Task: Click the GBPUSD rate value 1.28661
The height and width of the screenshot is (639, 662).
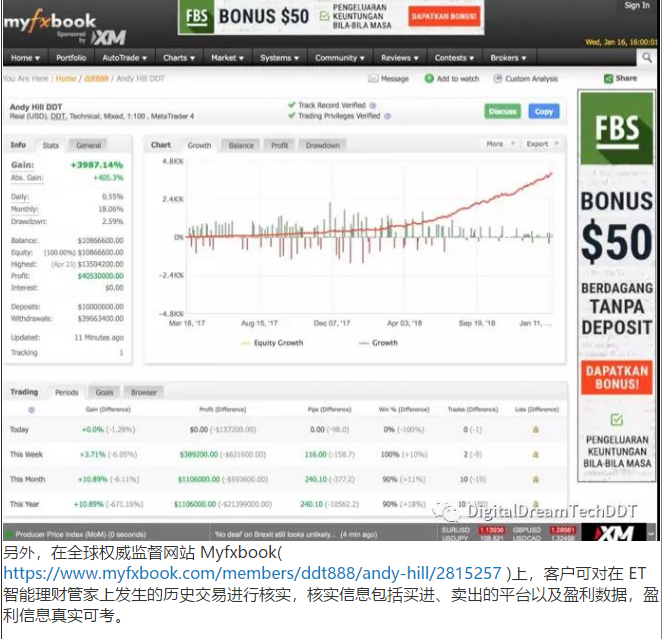Action: tap(563, 530)
